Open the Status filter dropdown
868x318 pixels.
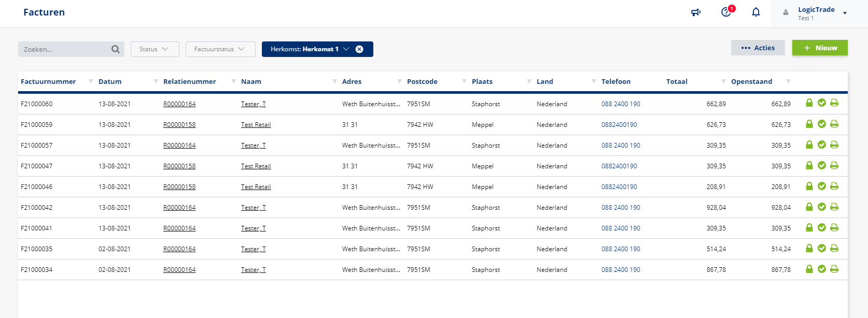click(x=155, y=49)
